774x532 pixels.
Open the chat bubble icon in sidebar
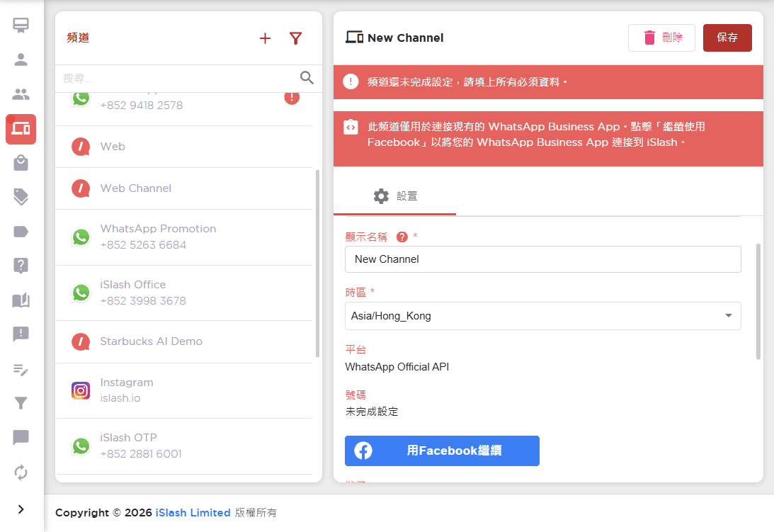click(21, 437)
